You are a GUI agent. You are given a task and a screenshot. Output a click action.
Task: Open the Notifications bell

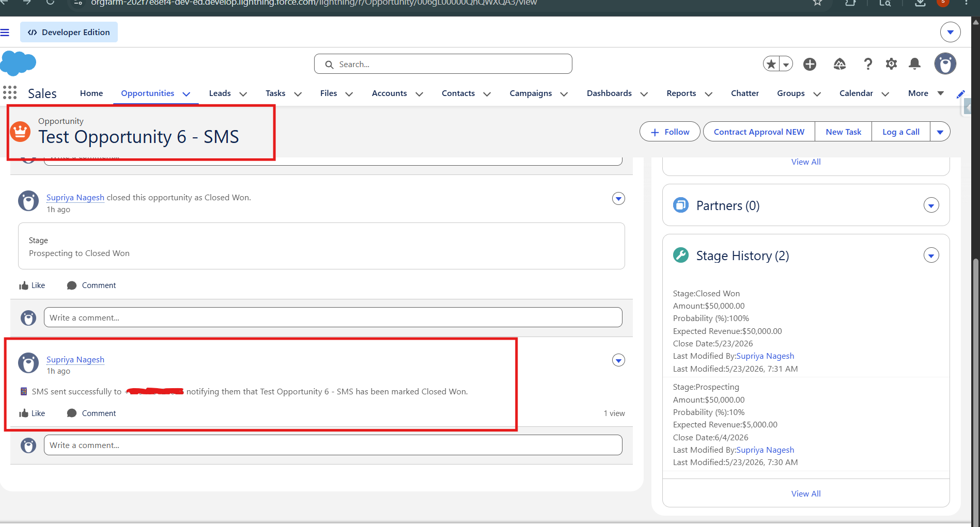(914, 64)
